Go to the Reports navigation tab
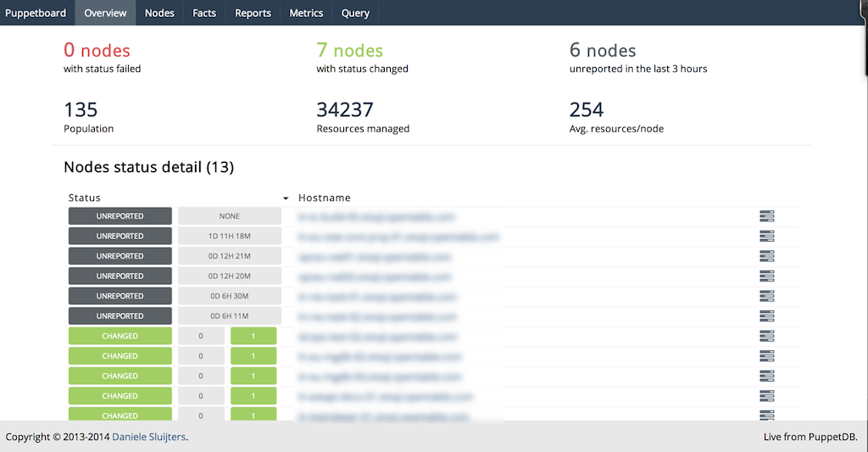 click(x=253, y=13)
